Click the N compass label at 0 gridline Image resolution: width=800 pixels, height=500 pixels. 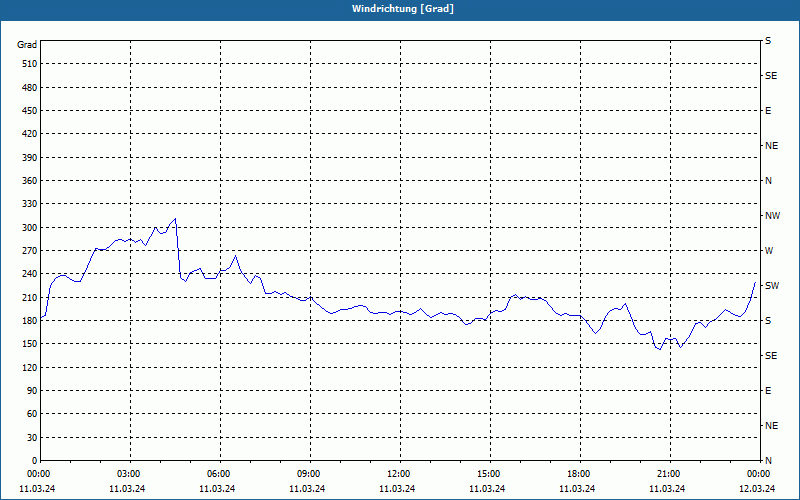768,461
